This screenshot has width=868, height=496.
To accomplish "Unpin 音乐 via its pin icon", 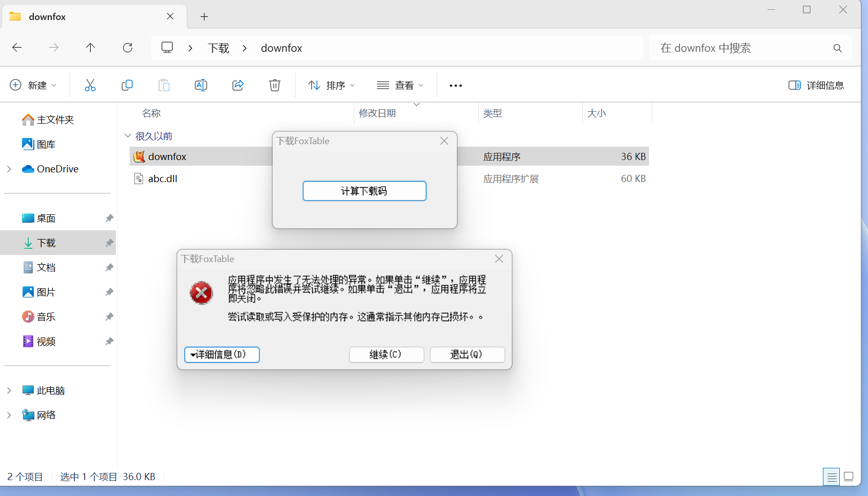I will tap(109, 316).
